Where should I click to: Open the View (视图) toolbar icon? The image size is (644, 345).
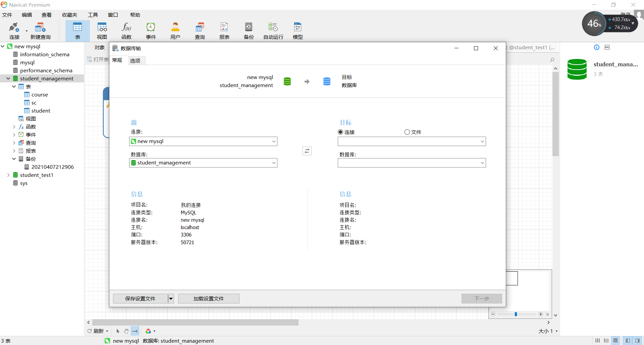coord(102,30)
